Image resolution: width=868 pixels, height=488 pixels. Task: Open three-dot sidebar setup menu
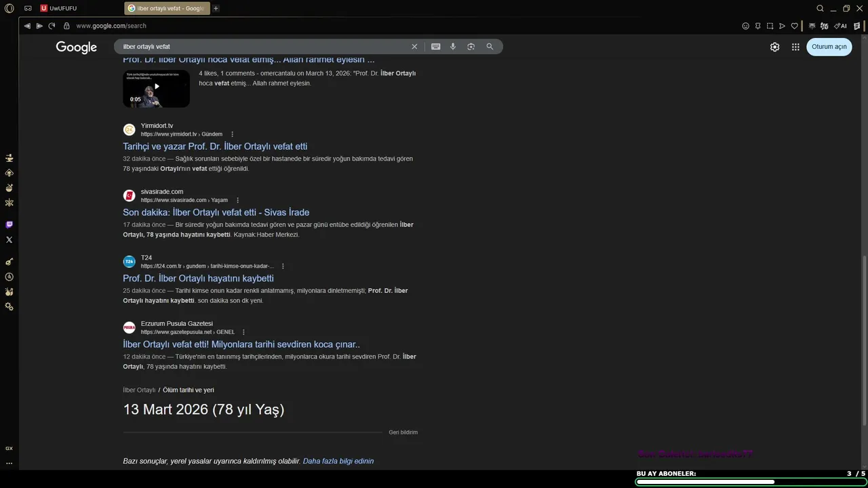point(9,463)
